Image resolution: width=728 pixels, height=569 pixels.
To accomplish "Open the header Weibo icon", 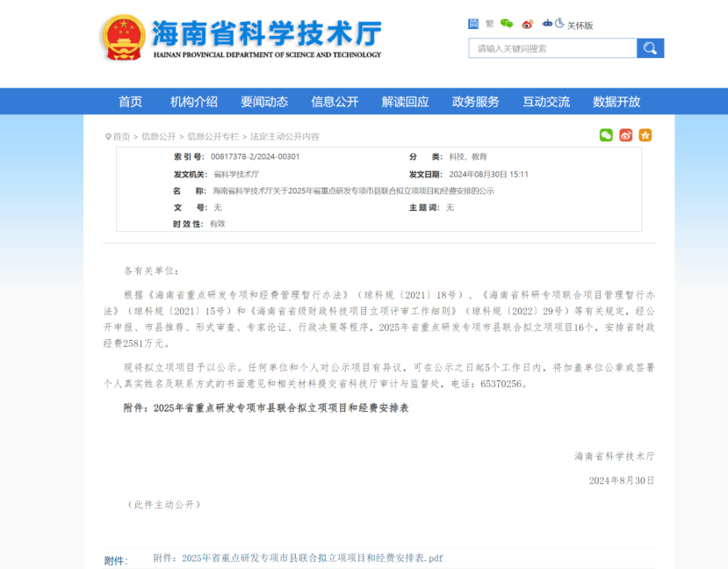I will [x=527, y=25].
